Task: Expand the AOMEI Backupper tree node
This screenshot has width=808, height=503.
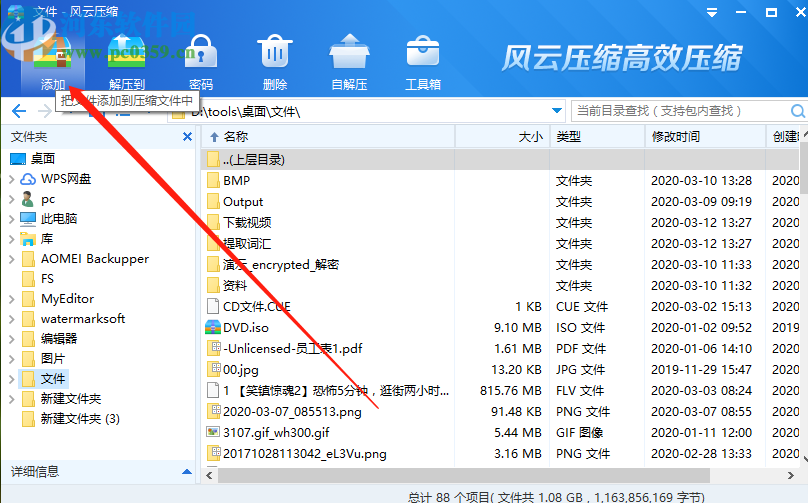Action: [x=11, y=259]
